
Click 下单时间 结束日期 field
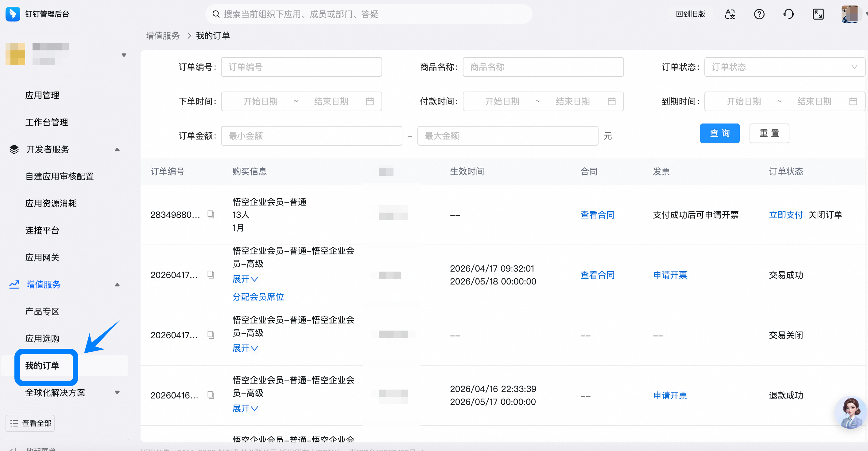(x=331, y=101)
